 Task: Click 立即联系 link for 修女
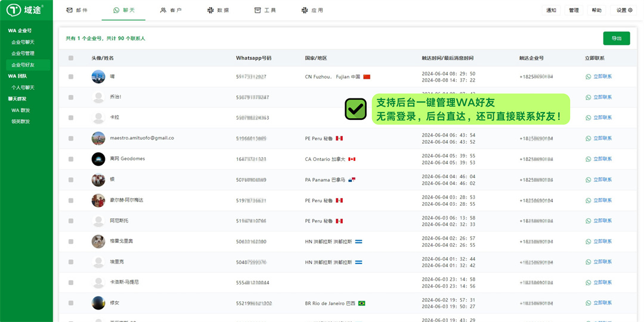[x=599, y=303]
